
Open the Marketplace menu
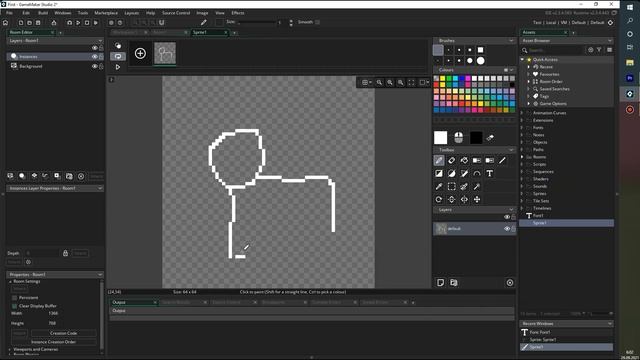106,13
